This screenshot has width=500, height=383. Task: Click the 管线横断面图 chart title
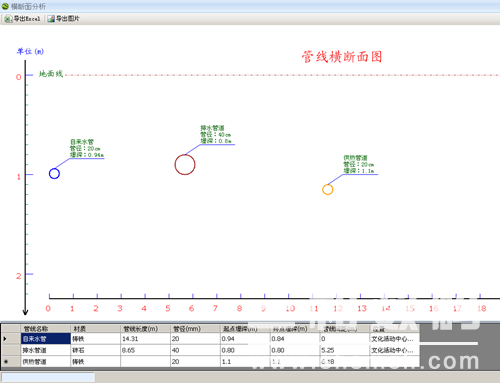342,57
